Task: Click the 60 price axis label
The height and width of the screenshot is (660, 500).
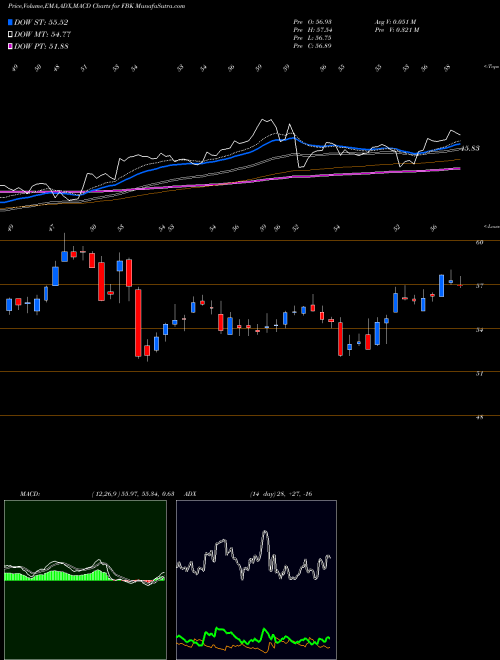Action: 479,242
